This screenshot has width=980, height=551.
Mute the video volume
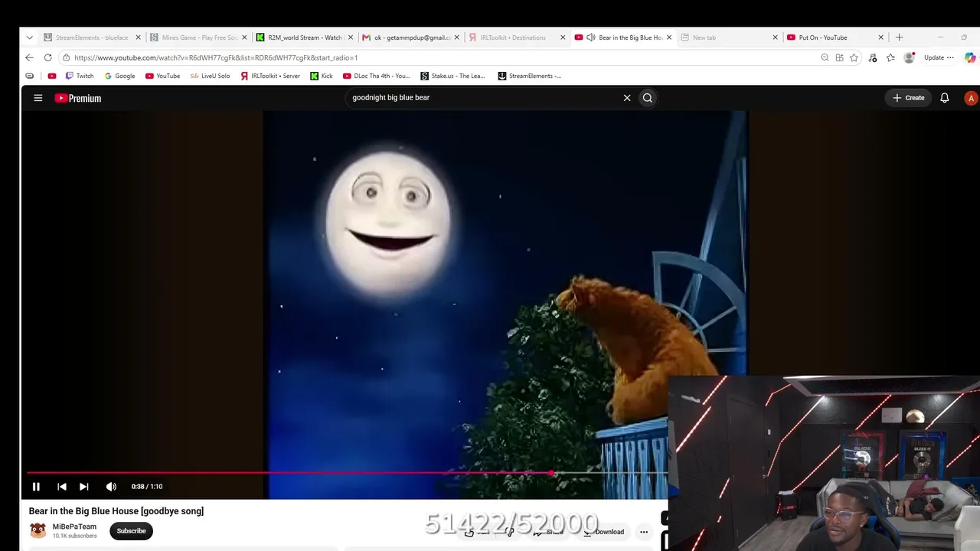click(x=111, y=487)
